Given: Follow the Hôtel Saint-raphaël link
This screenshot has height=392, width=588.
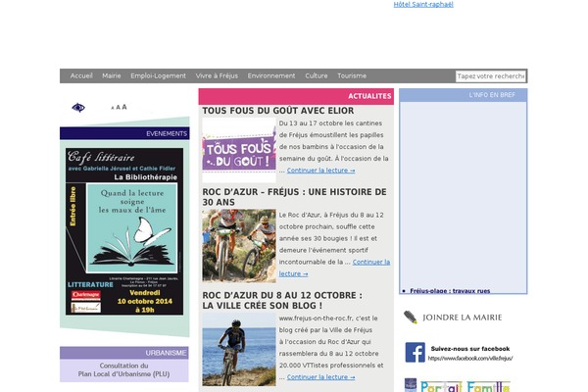Looking at the screenshot, I should tap(423, 5).
